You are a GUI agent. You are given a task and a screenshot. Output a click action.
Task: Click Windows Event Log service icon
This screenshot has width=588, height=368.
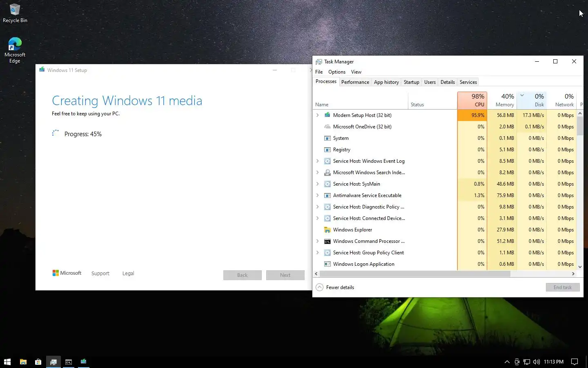[327, 161]
